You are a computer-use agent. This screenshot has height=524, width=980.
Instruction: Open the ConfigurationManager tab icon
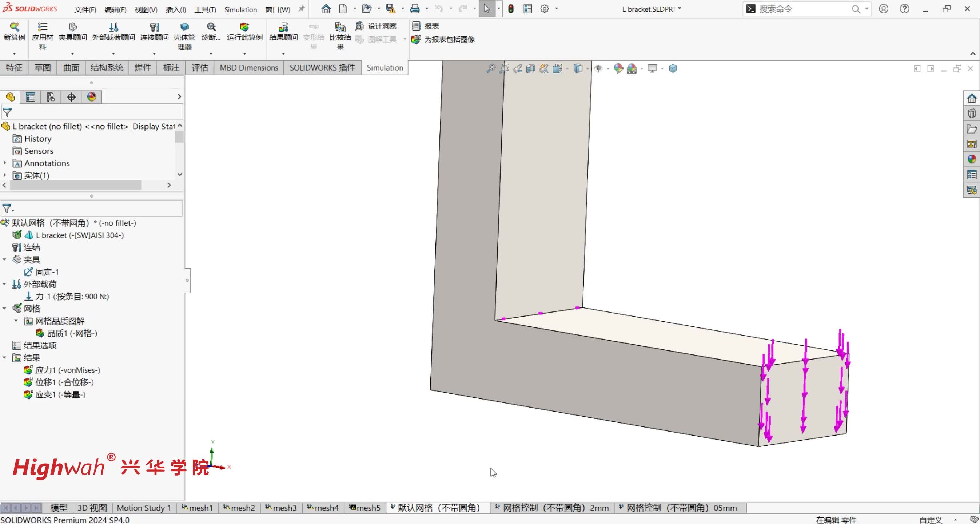point(51,97)
